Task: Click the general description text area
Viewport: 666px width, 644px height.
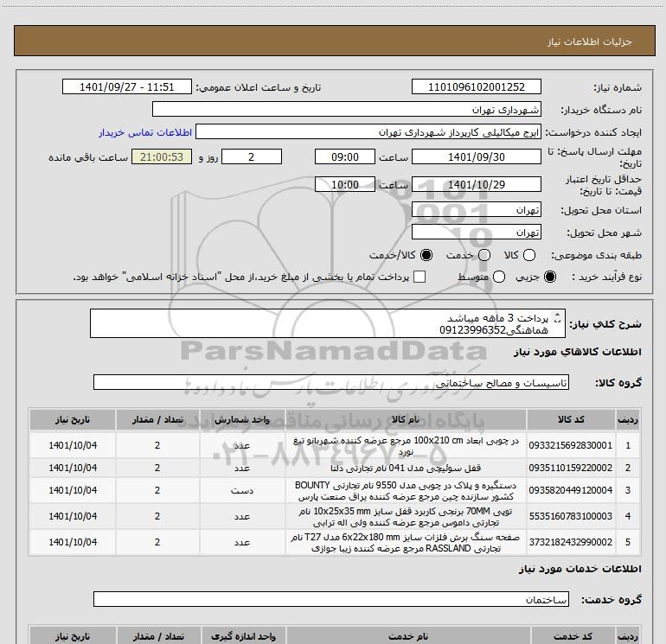Action: click(328, 323)
